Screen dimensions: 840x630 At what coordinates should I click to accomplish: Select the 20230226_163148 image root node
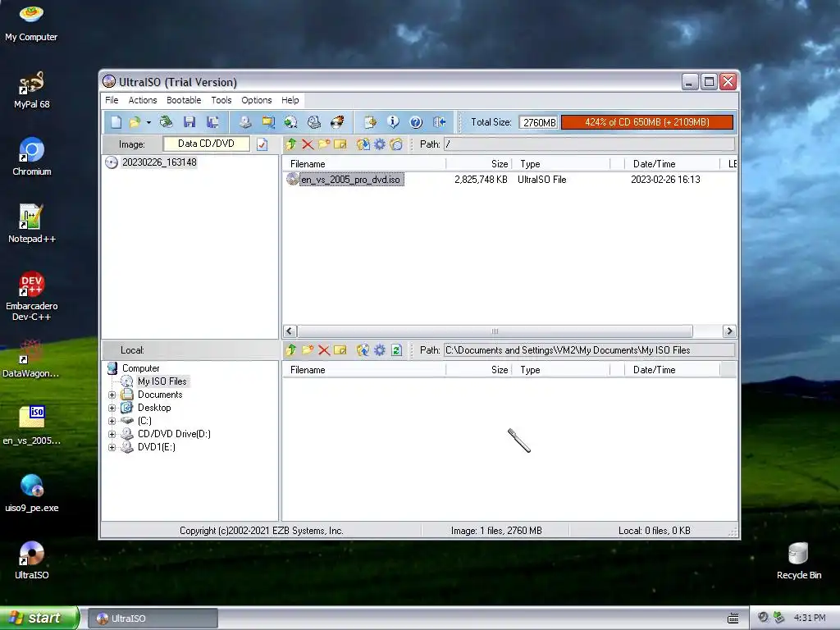[x=159, y=162]
